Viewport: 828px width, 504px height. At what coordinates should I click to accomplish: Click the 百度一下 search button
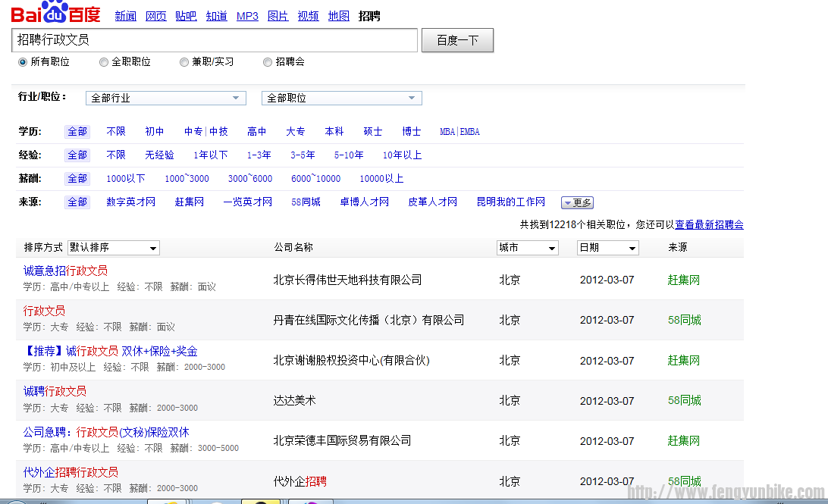point(457,40)
